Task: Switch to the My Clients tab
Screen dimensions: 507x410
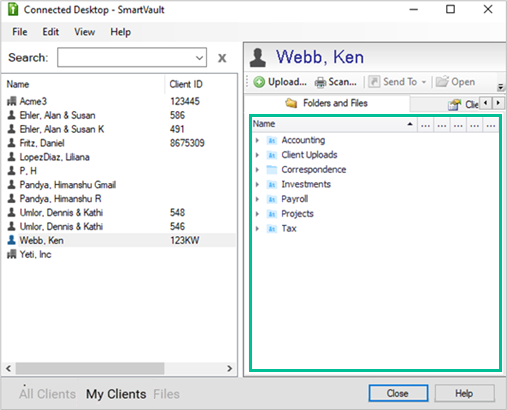Action: [x=116, y=394]
